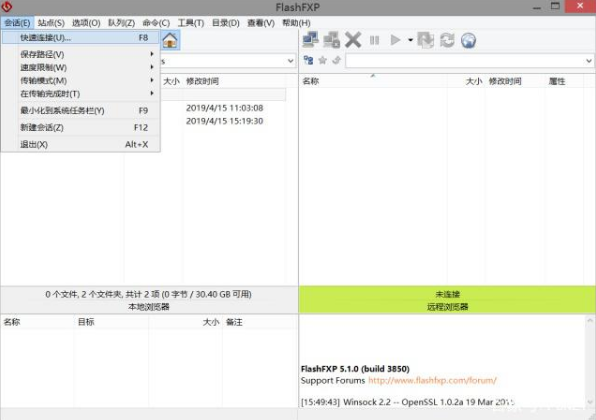The image size is (596, 420).
Task: Expand the local path combo box dropdown
Action: point(290,61)
